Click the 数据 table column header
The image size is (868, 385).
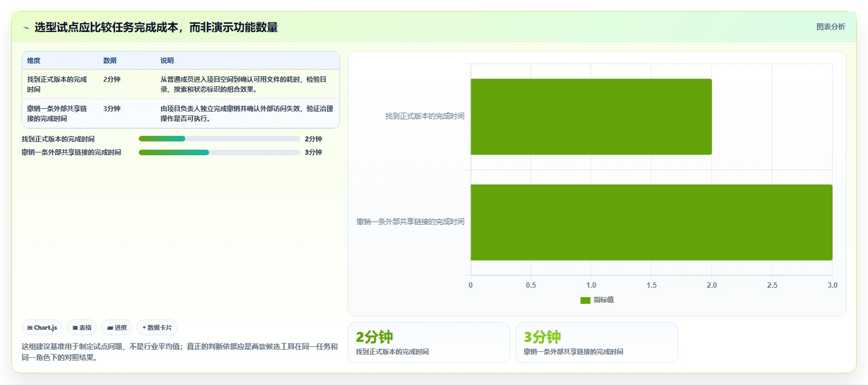(110, 61)
